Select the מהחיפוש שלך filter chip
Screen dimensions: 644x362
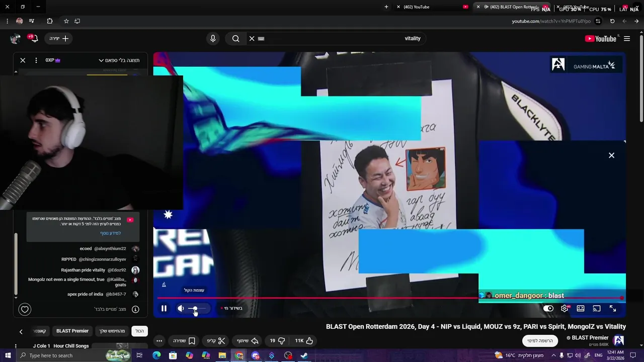pyautogui.click(x=112, y=331)
